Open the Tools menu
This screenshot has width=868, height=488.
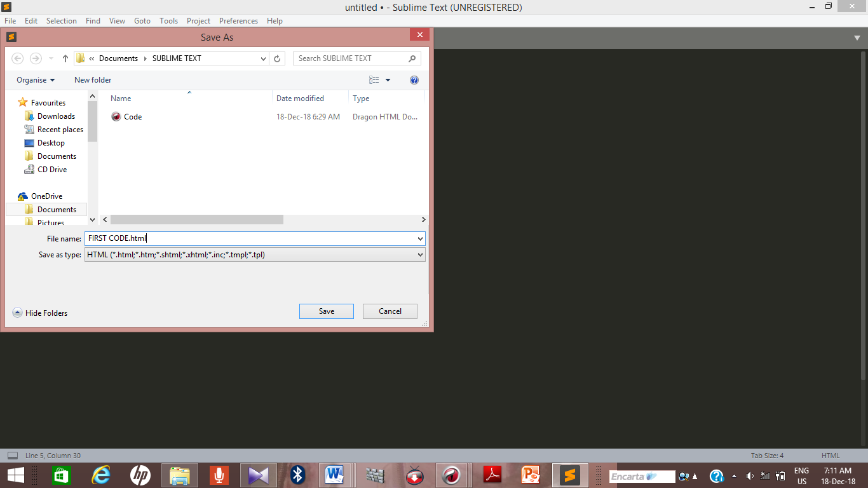[169, 21]
